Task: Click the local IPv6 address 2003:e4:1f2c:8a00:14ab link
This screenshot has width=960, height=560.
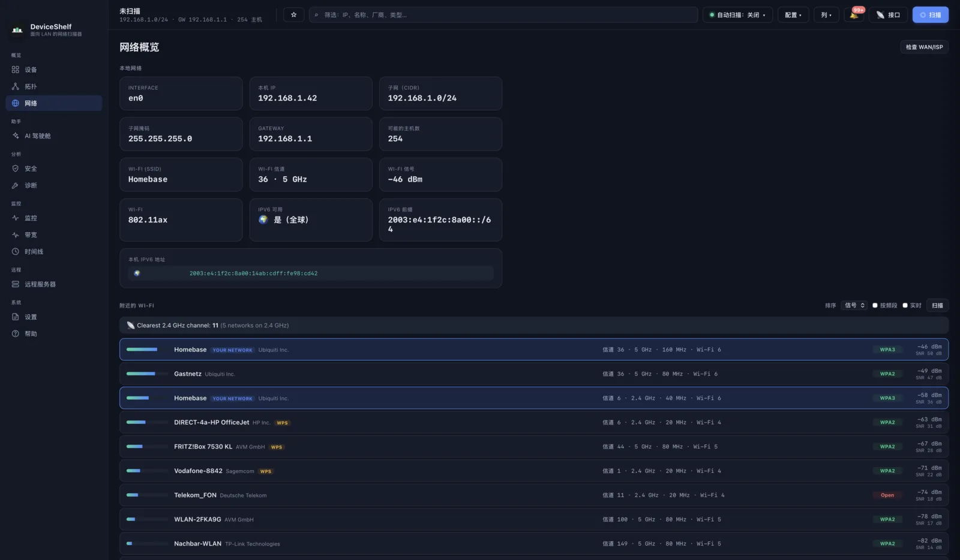Action: click(x=253, y=273)
